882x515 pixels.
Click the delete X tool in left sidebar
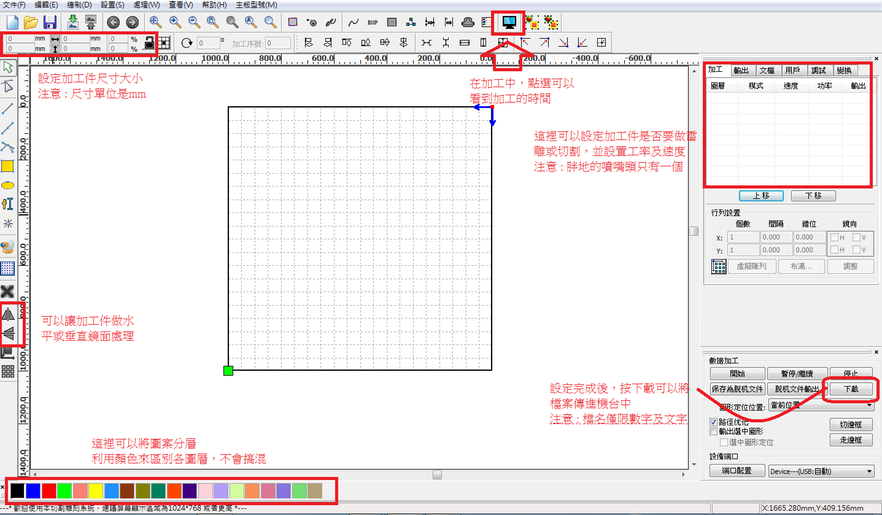point(7,291)
